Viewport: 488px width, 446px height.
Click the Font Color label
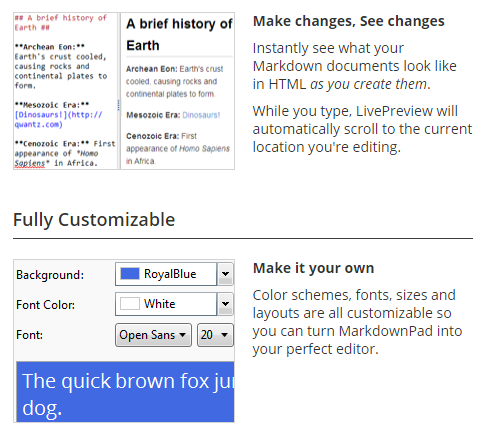(x=45, y=305)
